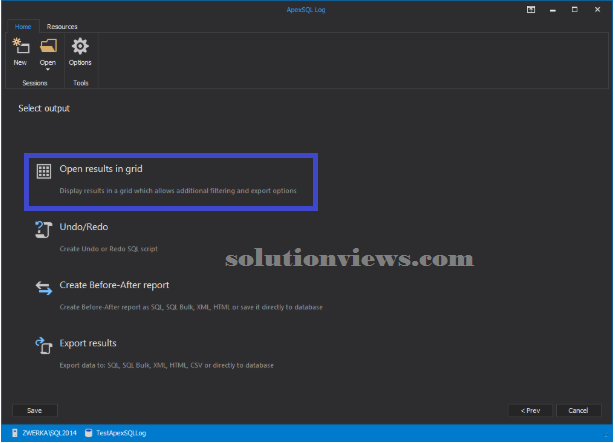Choose the Export results option
The image size is (615, 443).
(88, 343)
